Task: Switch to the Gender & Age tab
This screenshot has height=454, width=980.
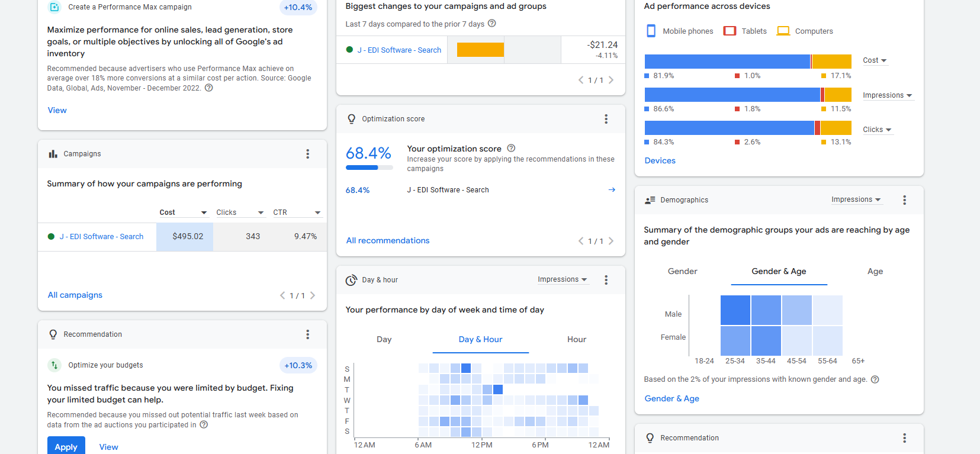Action: (x=779, y=271)
